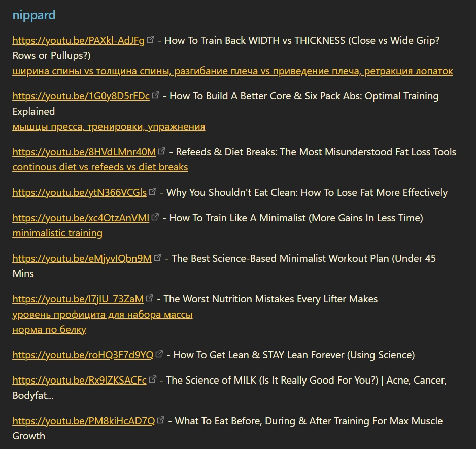Open the youtu.be/l7jIU_73ZaM link
The height and width of the screenshot is (449, 476).
(x=78, y=299)
